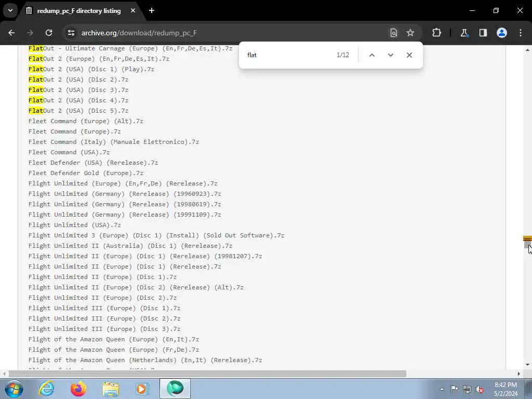This screenshot has height=399, width=532.
Task: Open Flight Unlimited II (Europe) (Disc 1).7z
Action: [x=102, y=277]
